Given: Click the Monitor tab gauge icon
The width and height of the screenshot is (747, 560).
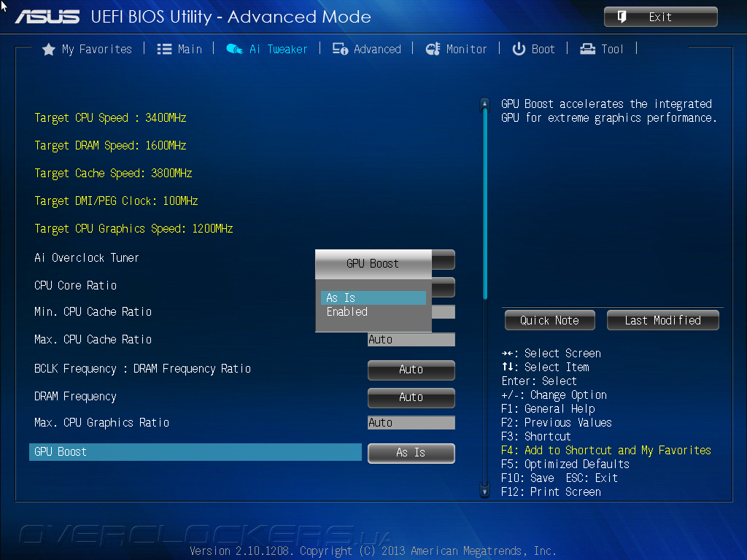Looking at the screenshot, I should pos(433,49).
